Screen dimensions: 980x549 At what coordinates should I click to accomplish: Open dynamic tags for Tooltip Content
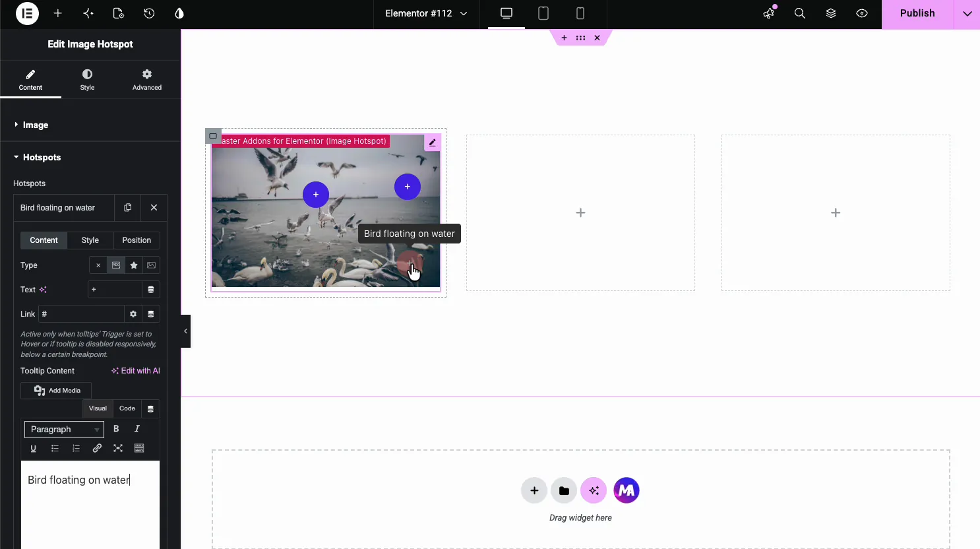[150, 409]
